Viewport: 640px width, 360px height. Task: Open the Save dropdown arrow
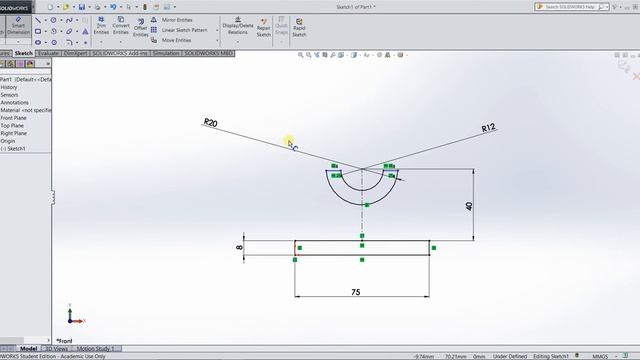click(x=89, y=7)
